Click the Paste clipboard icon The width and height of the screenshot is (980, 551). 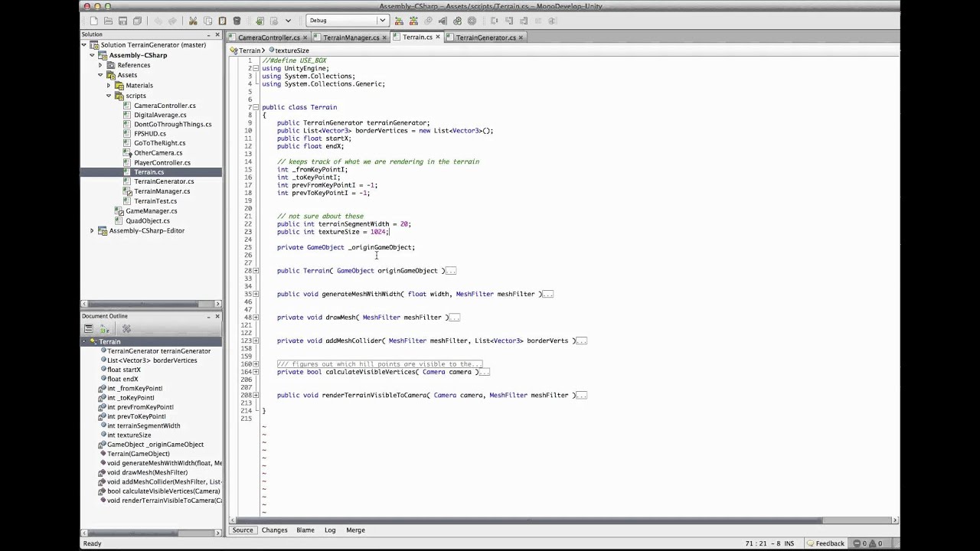point(222,21)
